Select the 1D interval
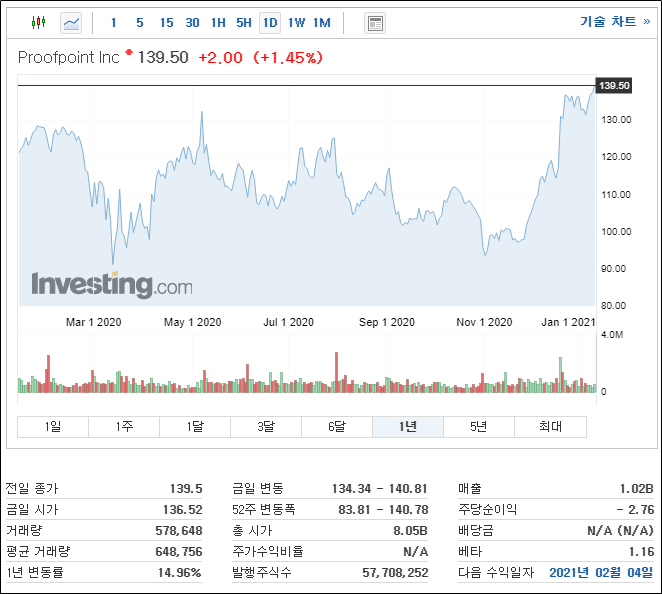Screen dimensions: 662x594 point(270,23)
